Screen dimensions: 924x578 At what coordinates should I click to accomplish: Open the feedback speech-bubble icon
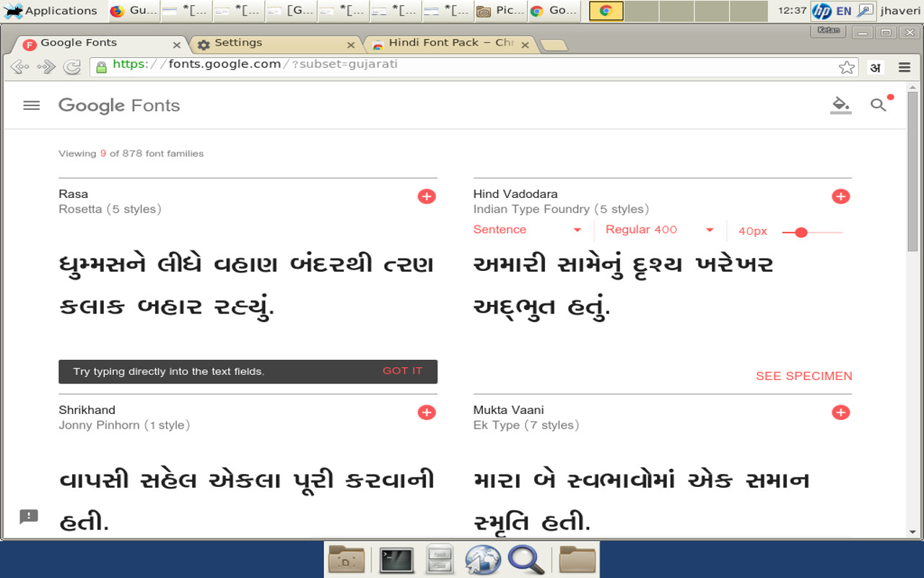28,515
